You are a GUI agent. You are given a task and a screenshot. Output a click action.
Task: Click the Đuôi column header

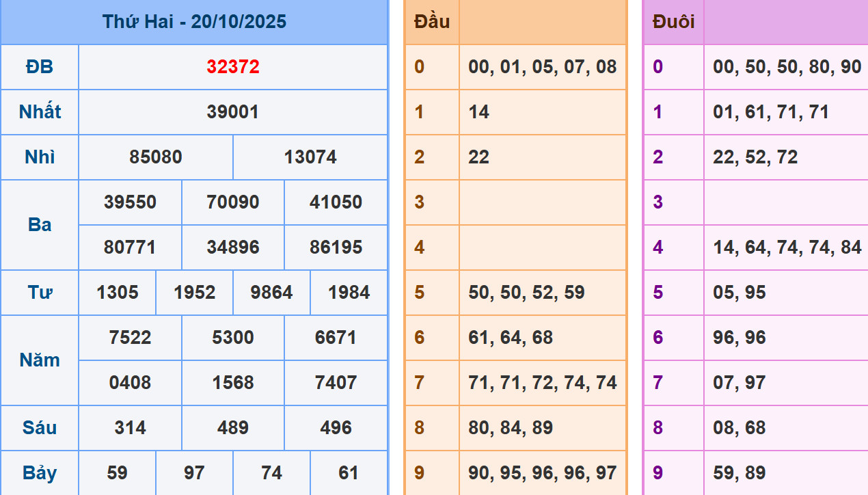pos(673,22)
